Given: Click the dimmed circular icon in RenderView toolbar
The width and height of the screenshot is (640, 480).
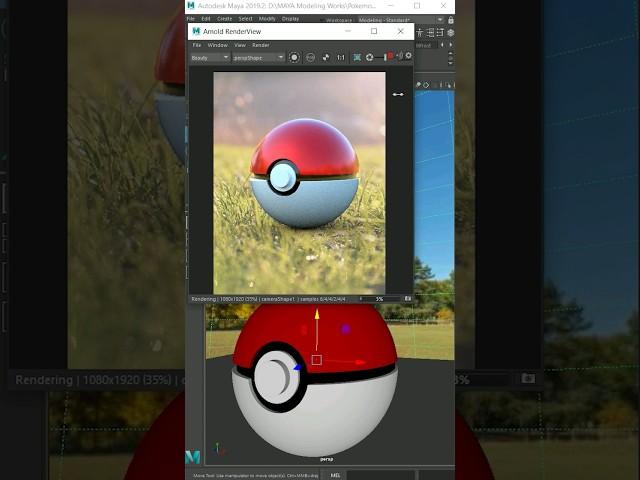Looking at the screenshot, I should (311, 58).
